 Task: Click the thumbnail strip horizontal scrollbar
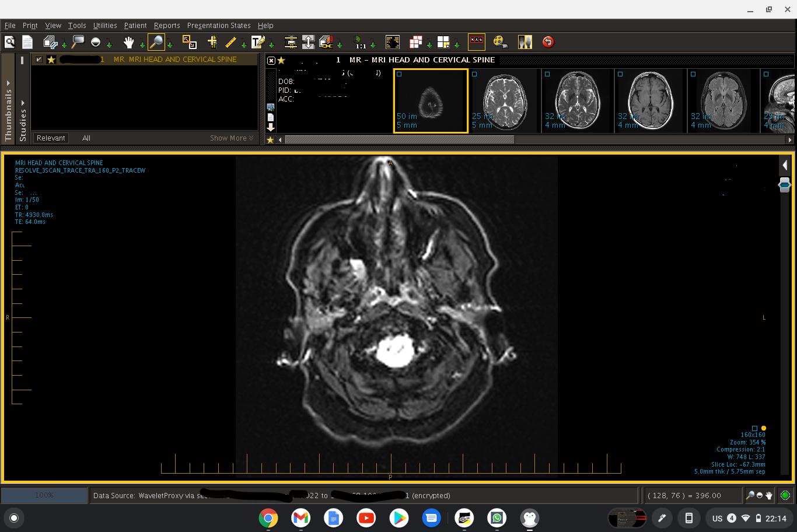399,140
